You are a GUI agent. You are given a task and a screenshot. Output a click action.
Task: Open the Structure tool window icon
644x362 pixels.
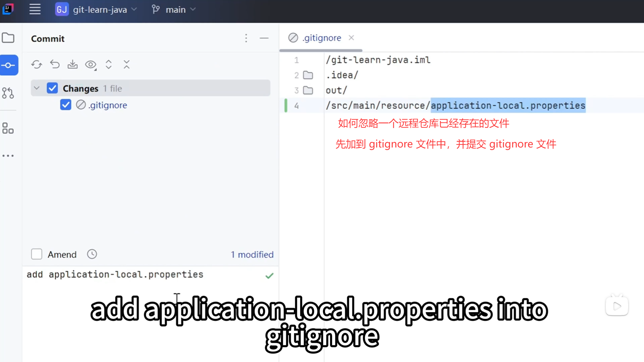coord(8,128)
